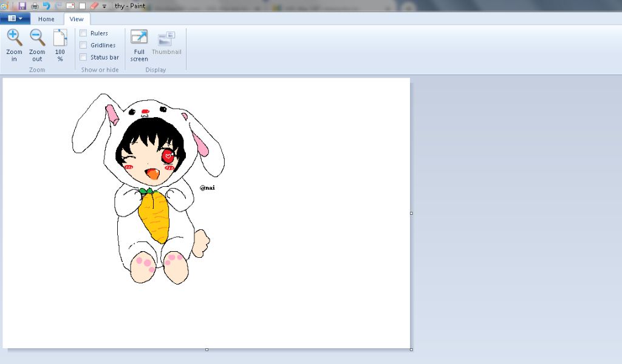This screenshot has height=364, width=622.
Task: Switch to the Home tab
Action: [46, 19]
